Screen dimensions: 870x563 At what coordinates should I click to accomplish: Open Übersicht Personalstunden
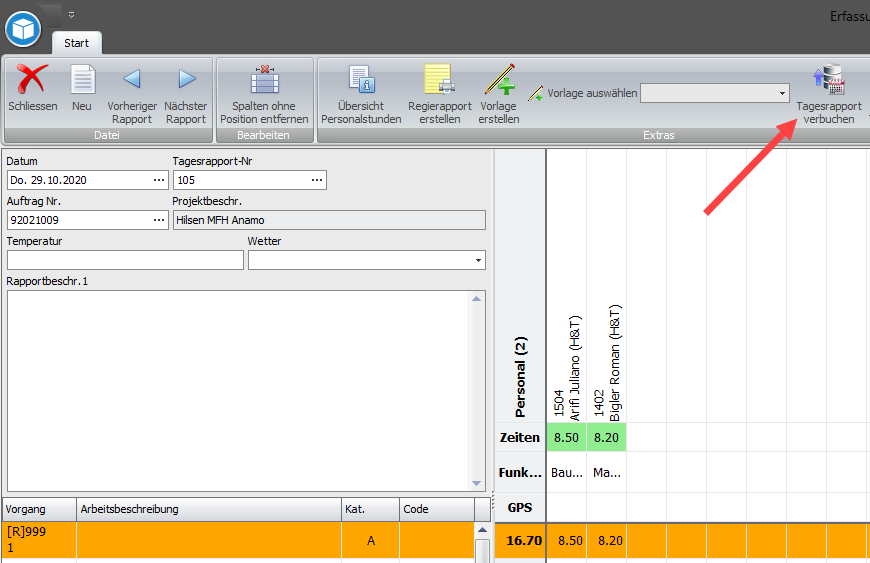click(x=361, y=94)
